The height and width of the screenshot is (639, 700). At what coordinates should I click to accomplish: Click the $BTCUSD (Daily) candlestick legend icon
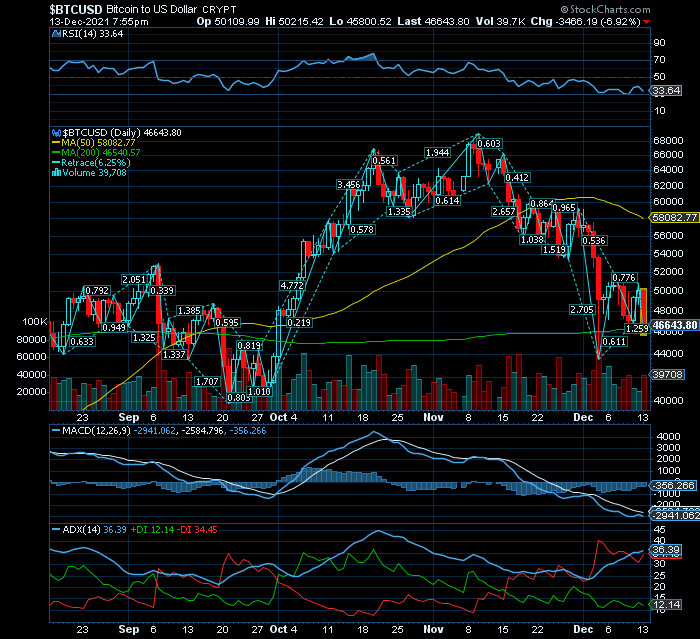point(56,133)
